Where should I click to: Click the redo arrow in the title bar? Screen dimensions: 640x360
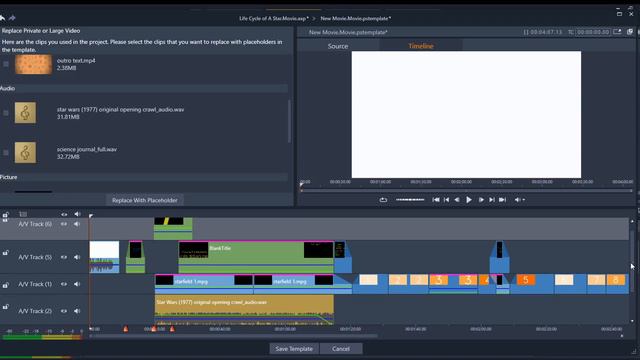point(12,18)
